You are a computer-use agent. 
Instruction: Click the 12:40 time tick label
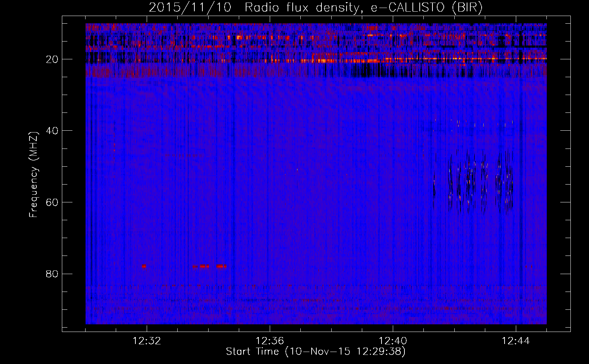point(393,341)
